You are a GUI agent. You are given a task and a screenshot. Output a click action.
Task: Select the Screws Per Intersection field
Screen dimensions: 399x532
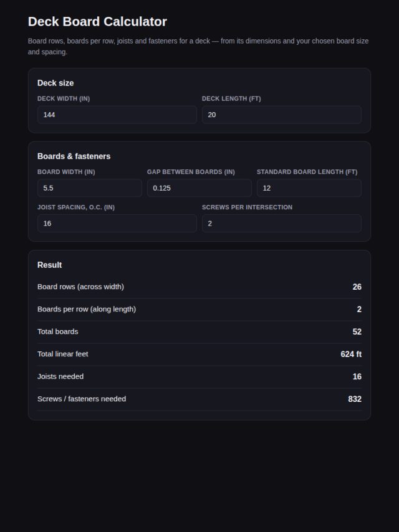[282, 223]
